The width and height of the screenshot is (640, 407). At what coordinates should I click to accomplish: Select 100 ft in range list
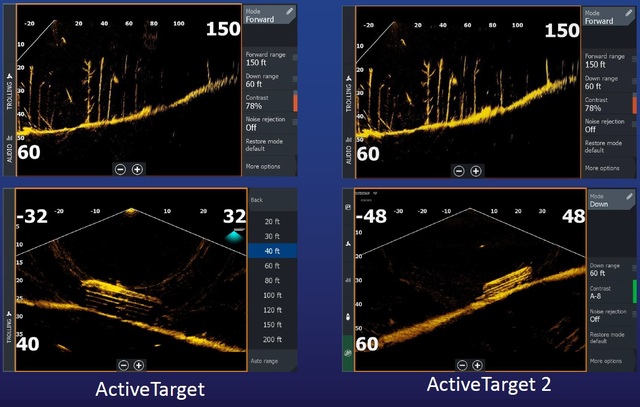click(272, 295)
